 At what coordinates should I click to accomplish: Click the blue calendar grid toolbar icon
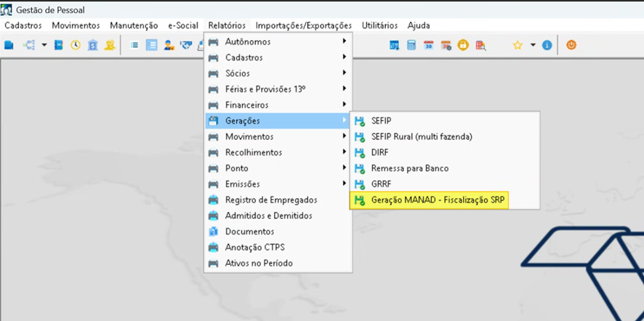[x=394, y=45]
